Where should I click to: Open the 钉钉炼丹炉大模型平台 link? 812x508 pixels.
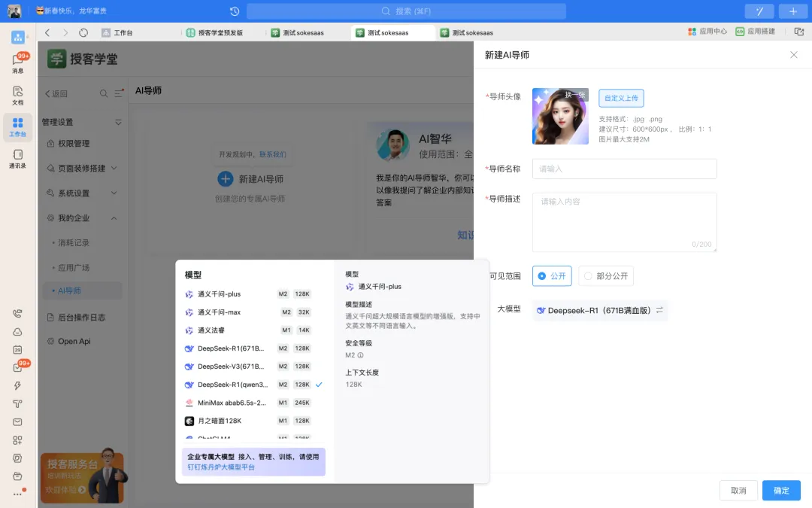[x=221, y=467]
